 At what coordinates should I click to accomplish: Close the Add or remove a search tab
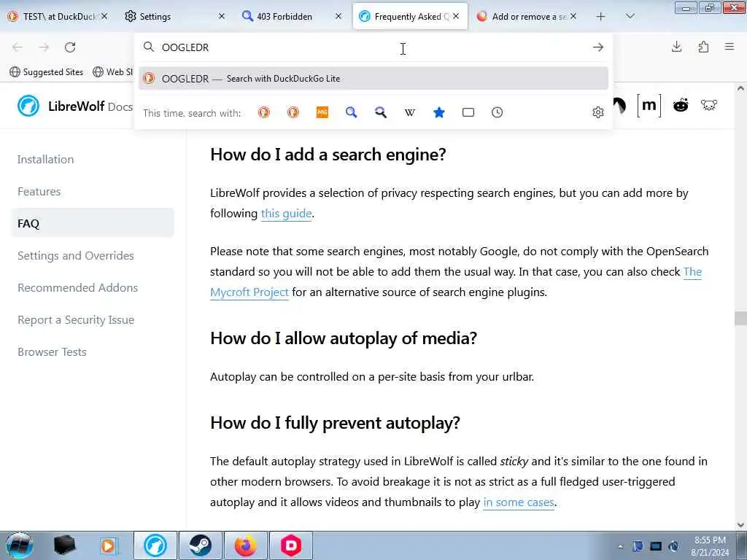[573, 16]
